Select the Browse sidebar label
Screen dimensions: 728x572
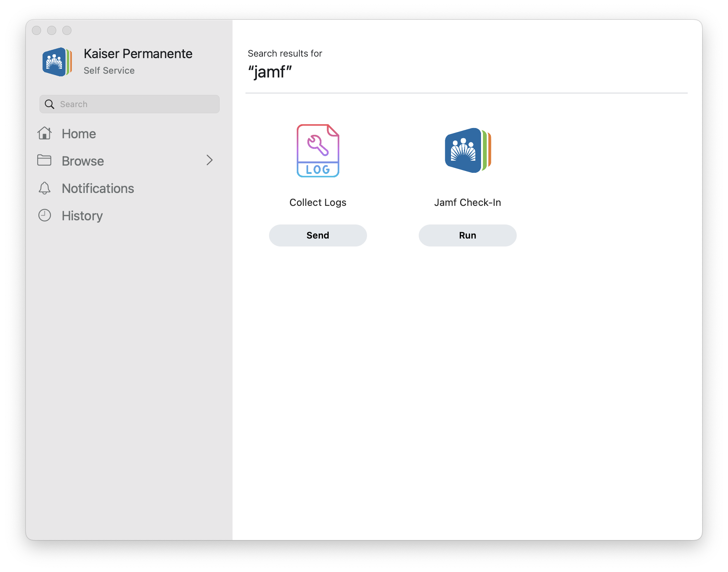coord(83,161)
